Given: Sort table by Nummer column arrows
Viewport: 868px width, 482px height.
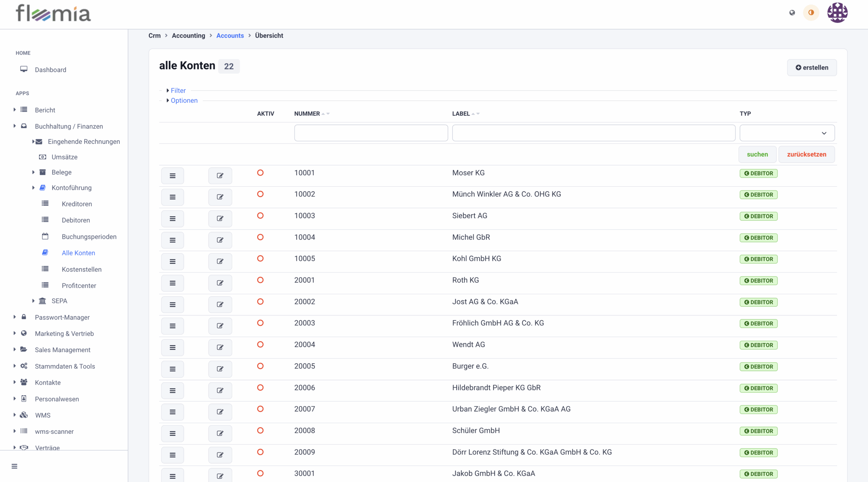Looking at the screenshot, I should pyautogui.click(x=325, y=114).
